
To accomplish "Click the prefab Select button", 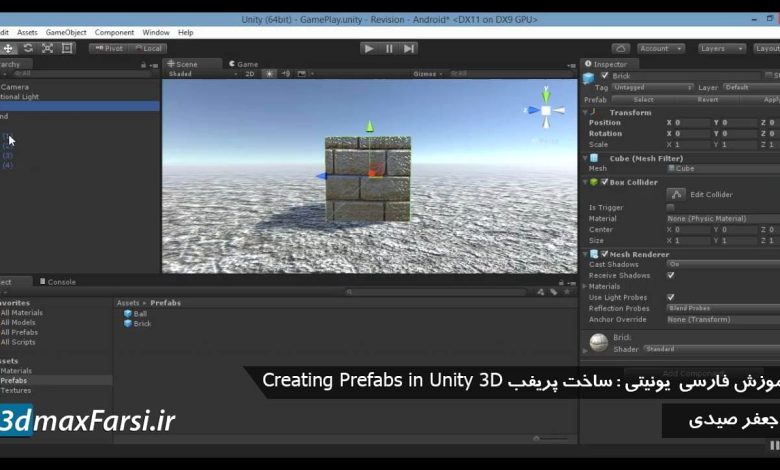I will [643, 99].
